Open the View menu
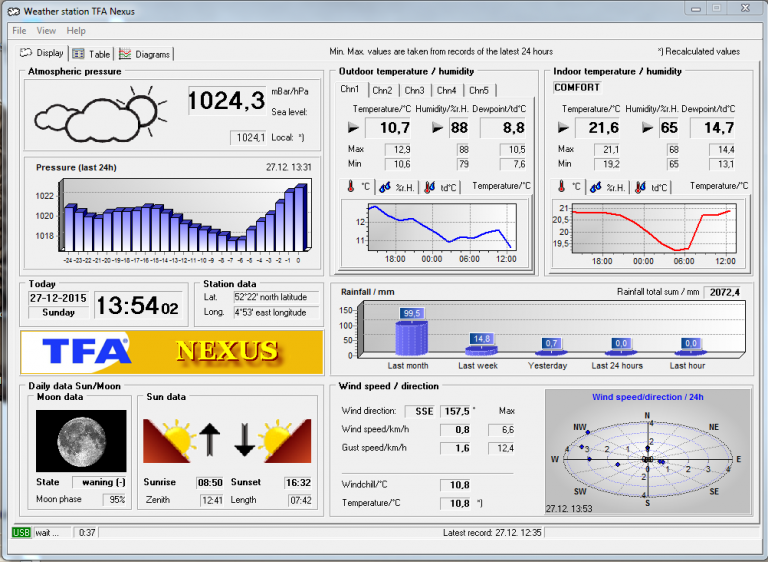 click(47, 31)
